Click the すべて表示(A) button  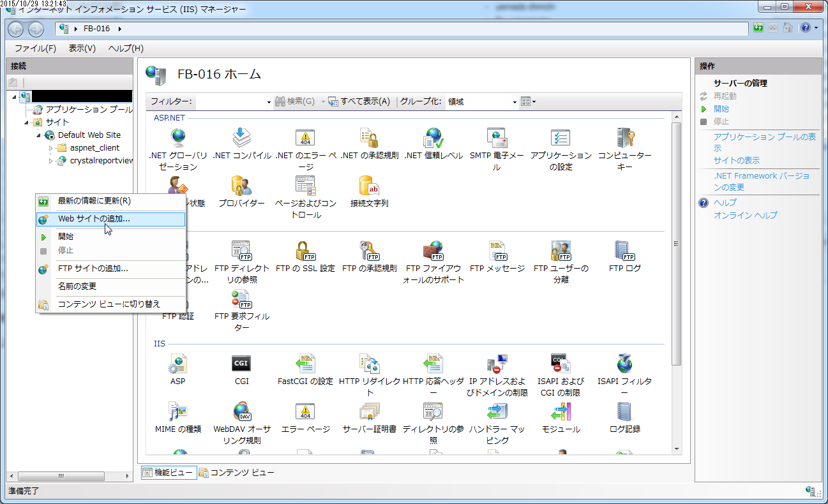(x=359, y=101)
